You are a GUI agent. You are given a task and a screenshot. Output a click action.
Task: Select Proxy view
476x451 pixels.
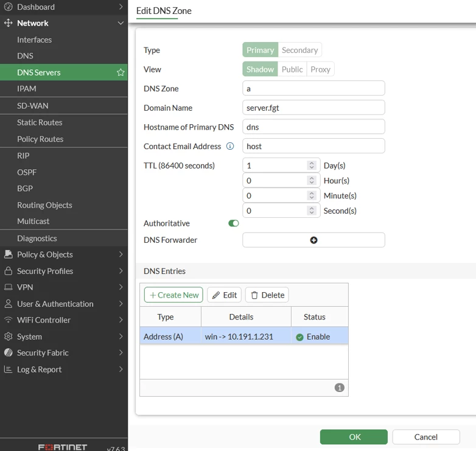[x=320, y=69]
